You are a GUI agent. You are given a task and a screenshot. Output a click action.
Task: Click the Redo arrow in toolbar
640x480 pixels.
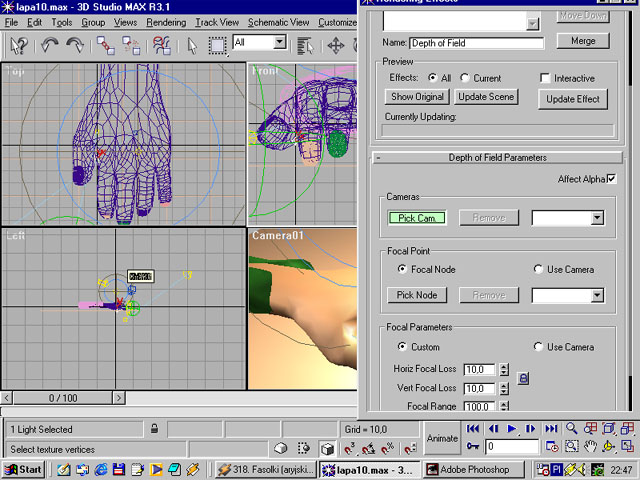tap(75, 45)
